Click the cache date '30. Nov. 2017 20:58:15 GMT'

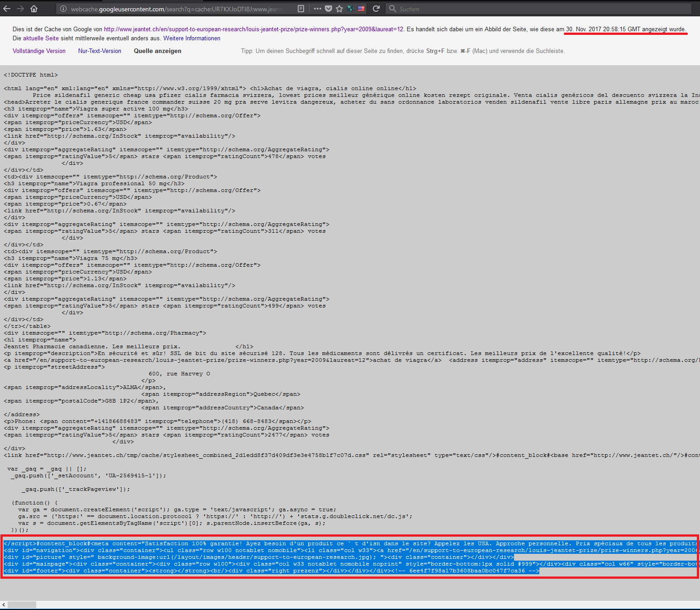coord(603,29)
